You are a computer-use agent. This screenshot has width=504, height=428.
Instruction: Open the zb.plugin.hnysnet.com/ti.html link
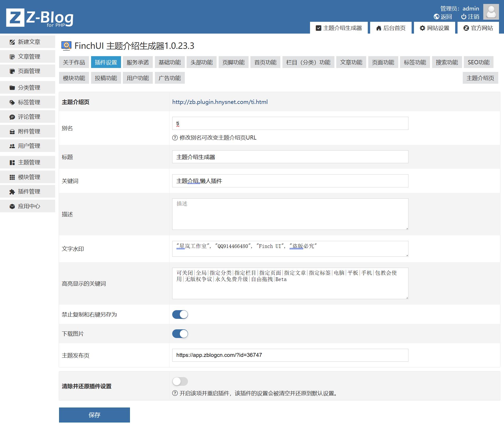220,102
